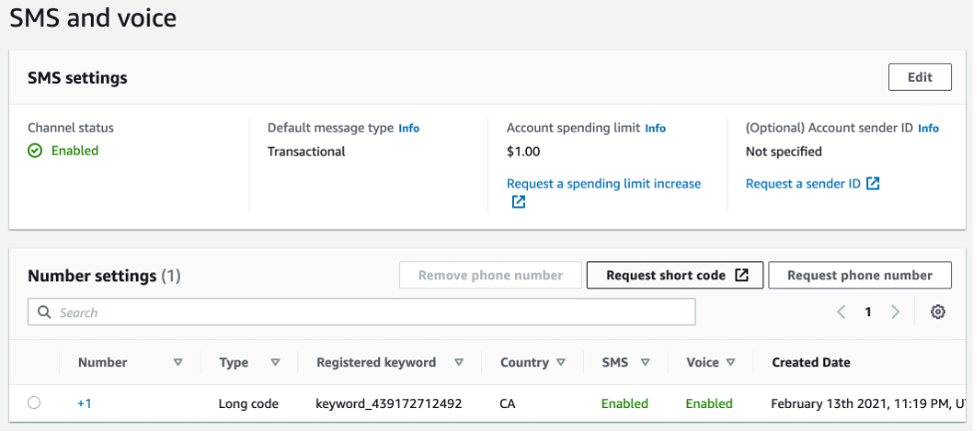Sort by SMS column arrow

coord(645,363)
